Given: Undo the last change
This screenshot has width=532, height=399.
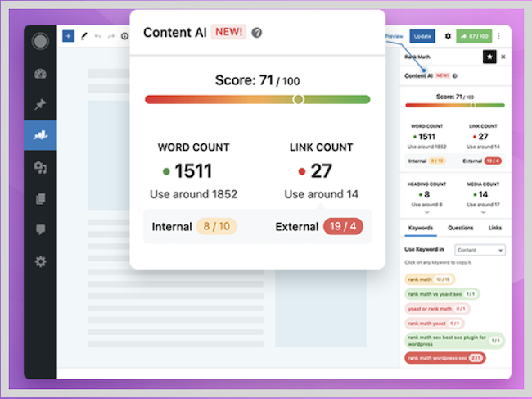Looking at the screenshot, I should pyautogui.click(x=97, y=36).
